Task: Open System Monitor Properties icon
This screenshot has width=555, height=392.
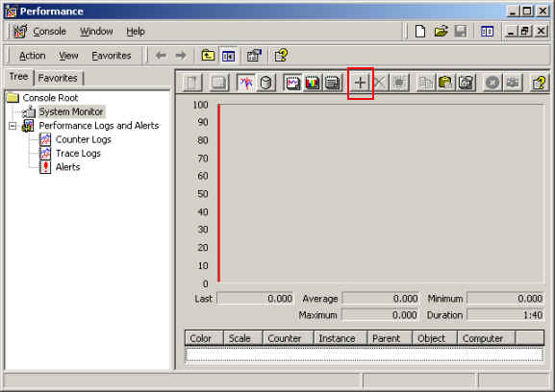Action: click(x=466, y=83)
